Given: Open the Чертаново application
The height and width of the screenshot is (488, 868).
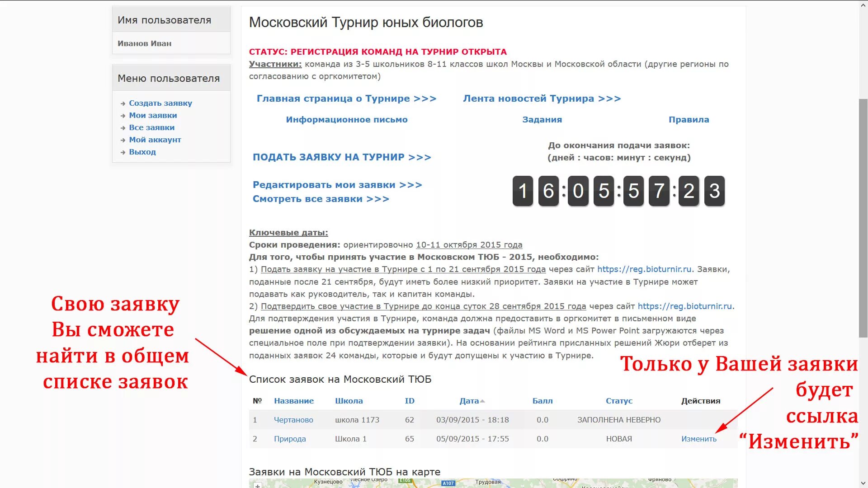Looking at the screenshot, I should 293,420.
